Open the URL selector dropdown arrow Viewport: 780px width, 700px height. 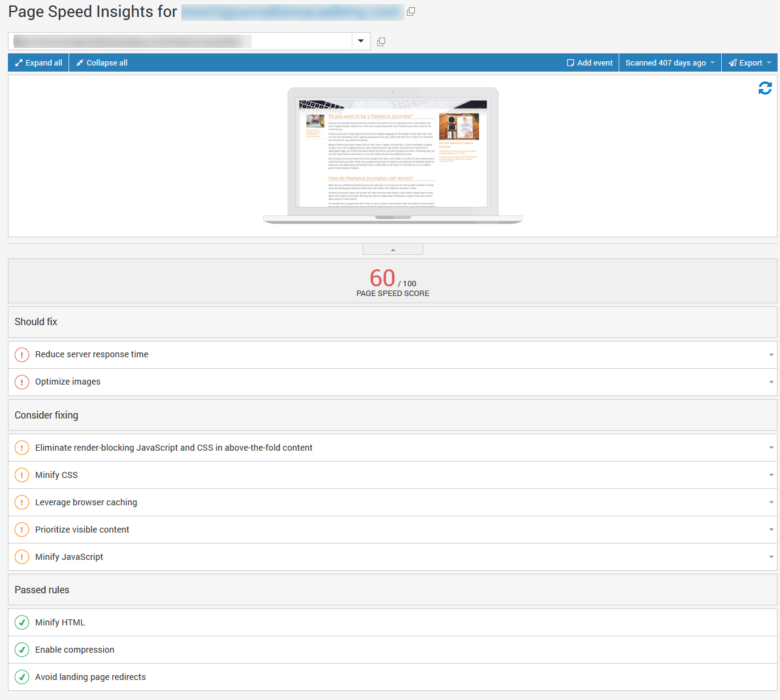[x=361, y=41]
